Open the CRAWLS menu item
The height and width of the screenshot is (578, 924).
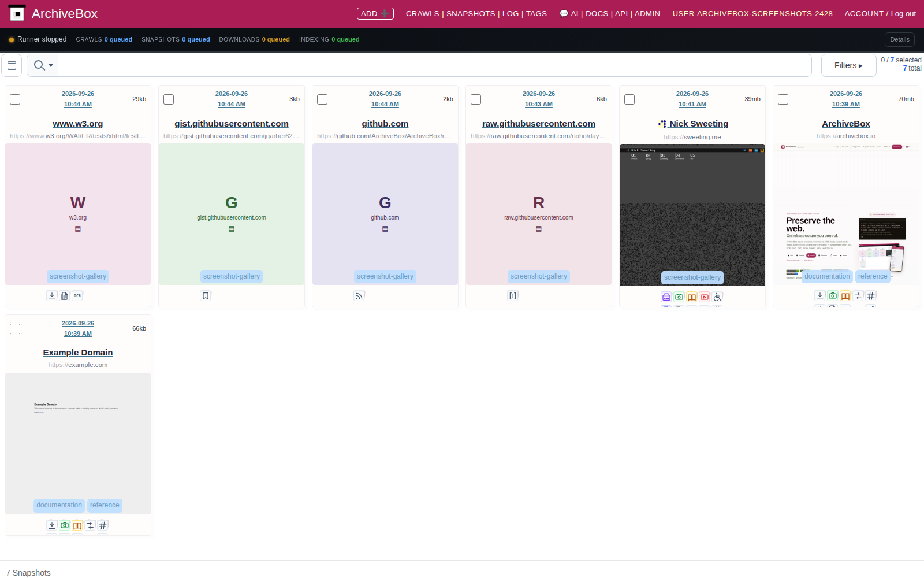coord(422,13)
